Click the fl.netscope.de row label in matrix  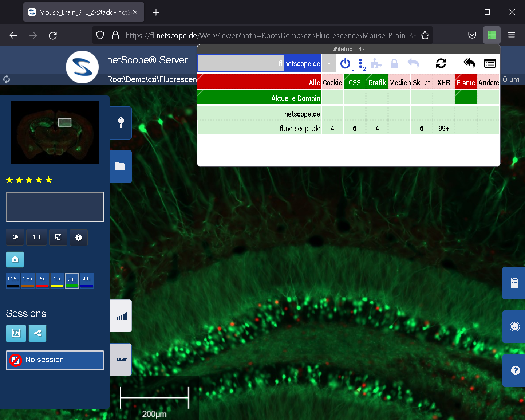coord(259,128)
